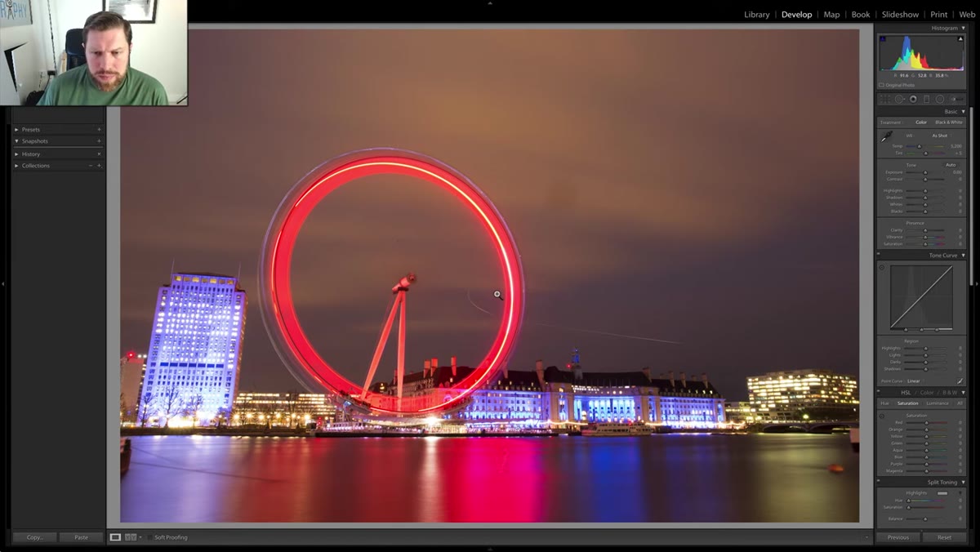980x552 pixels.
Task: Open the Before/After view options arrow
Action: click(x=140, y=537)
